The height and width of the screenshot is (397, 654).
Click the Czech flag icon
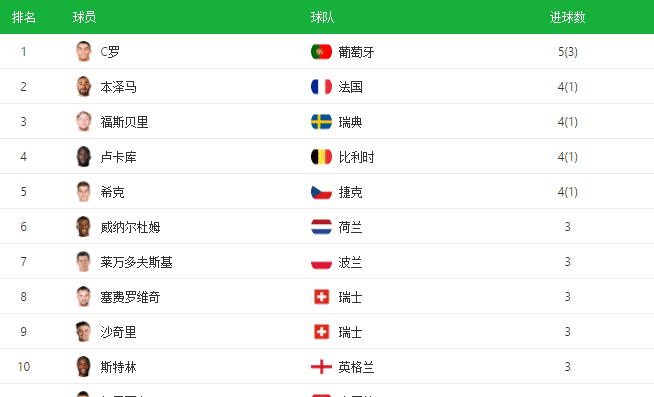[321, 192]
